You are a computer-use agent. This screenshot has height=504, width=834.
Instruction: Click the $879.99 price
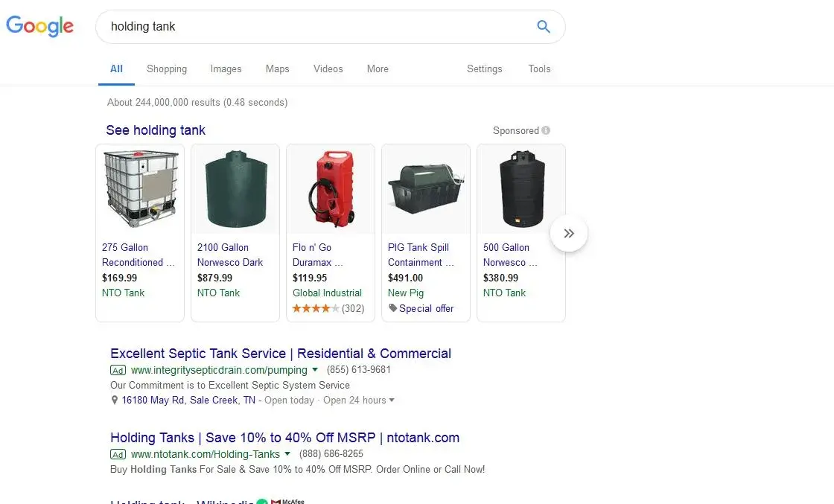(214, 278)
